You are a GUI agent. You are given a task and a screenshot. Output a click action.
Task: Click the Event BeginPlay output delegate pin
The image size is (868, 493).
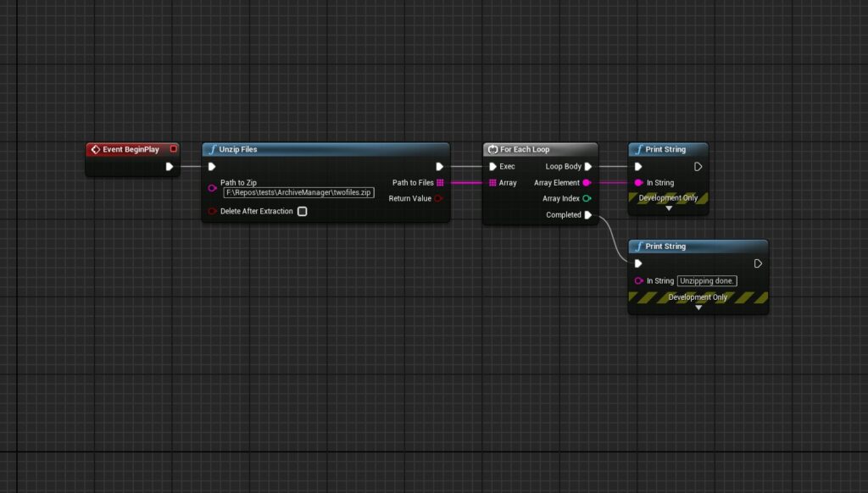[174, 149]
